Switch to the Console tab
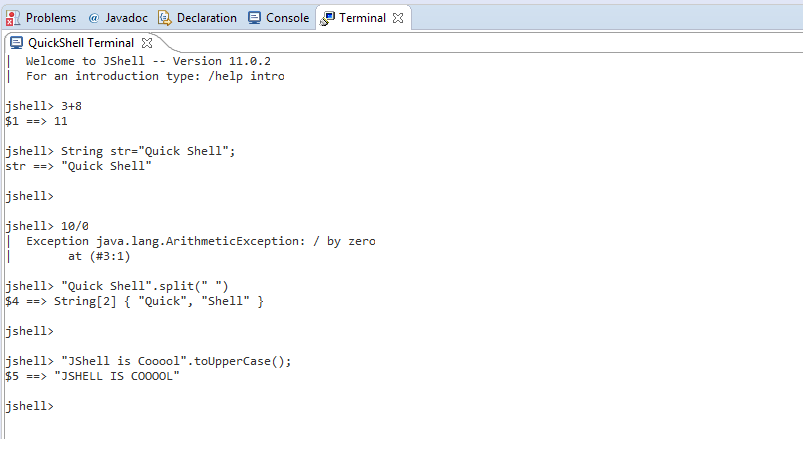 pos(279,18)
